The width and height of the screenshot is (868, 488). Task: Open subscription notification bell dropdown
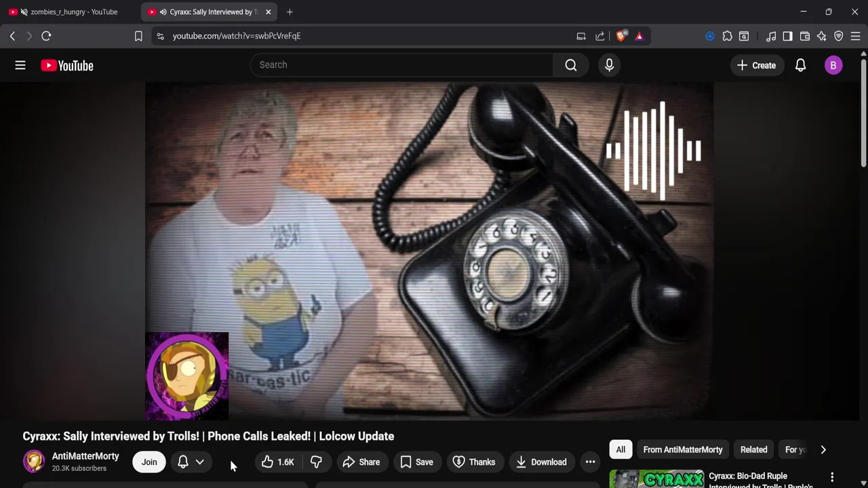pyautogui.click(x=191, y=462)
